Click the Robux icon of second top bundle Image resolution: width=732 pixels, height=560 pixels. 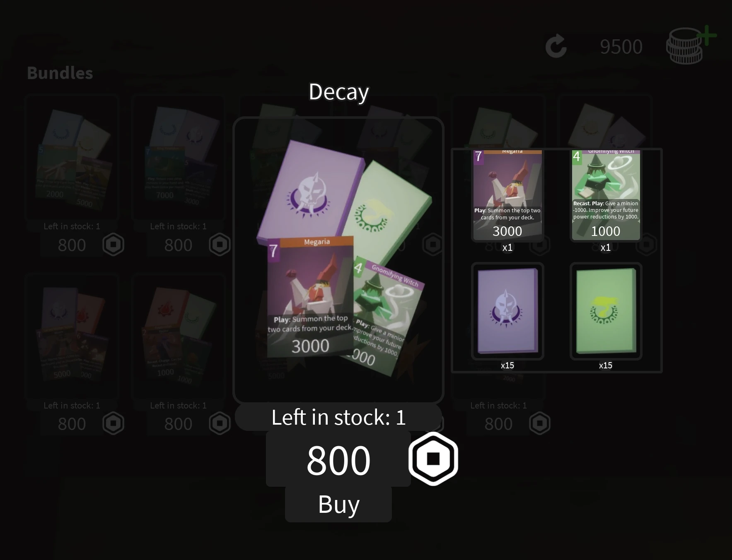pyautogui.click(x=220, y=245)
